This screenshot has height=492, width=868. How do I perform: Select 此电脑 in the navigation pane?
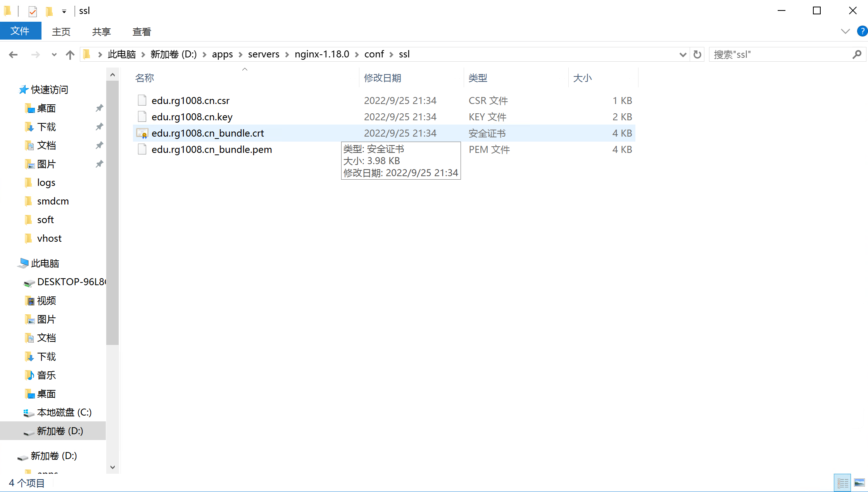[45, 263]
